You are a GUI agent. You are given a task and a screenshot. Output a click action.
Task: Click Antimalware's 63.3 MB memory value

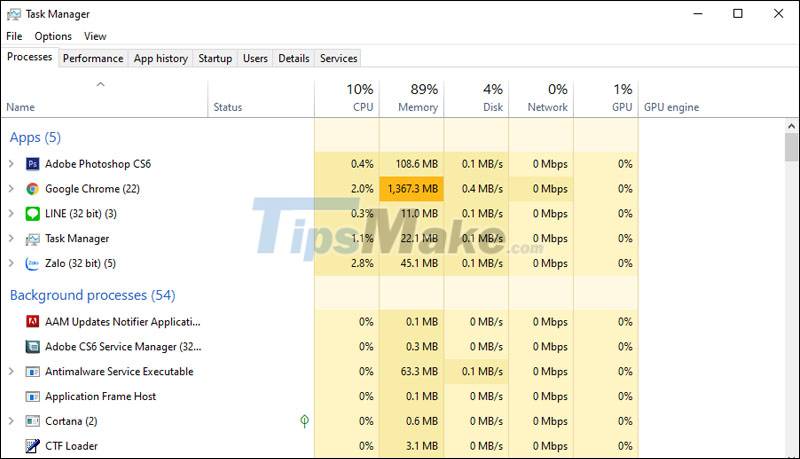[x=419, y=371]
